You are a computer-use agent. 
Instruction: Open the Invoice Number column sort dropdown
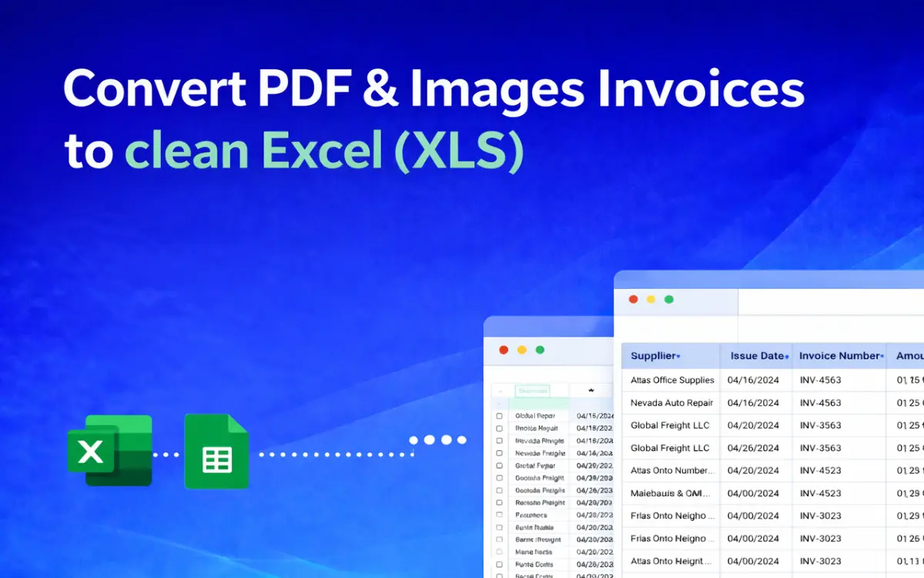(x=881, y=355)
